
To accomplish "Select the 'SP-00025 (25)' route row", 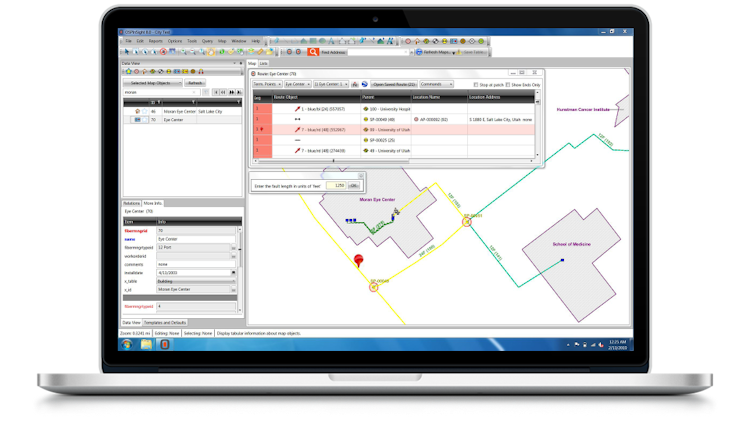I will (x=394, y=140).
